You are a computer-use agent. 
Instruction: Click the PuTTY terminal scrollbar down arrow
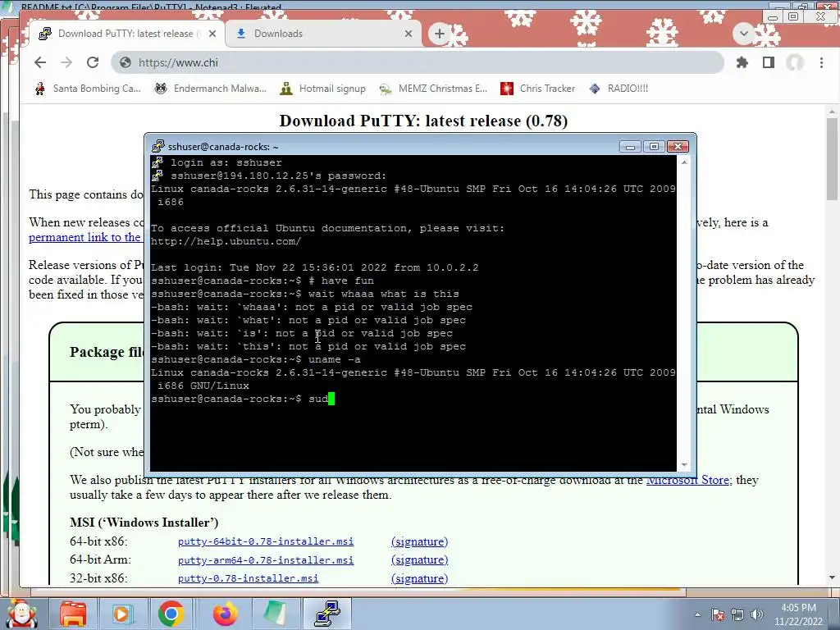click(684, 465)
